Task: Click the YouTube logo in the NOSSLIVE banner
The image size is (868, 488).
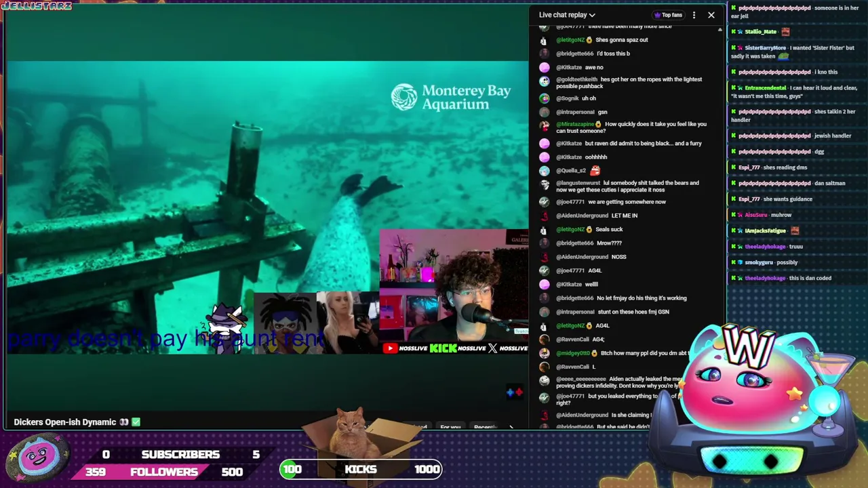Action: pos(390,348)
